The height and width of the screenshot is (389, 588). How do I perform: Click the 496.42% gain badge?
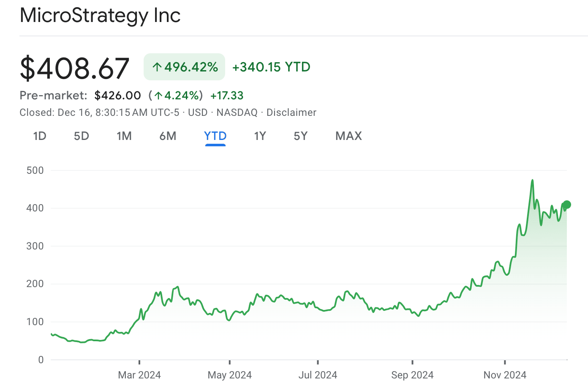point(185,67)
